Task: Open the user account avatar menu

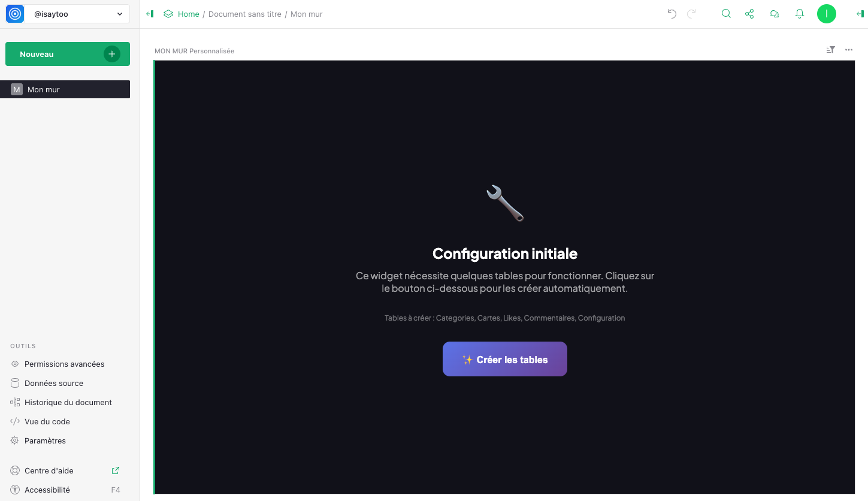Action: (x=826, y=14)
